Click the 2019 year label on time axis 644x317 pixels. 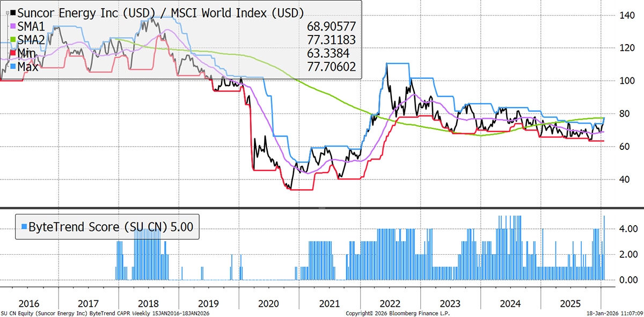207,303
